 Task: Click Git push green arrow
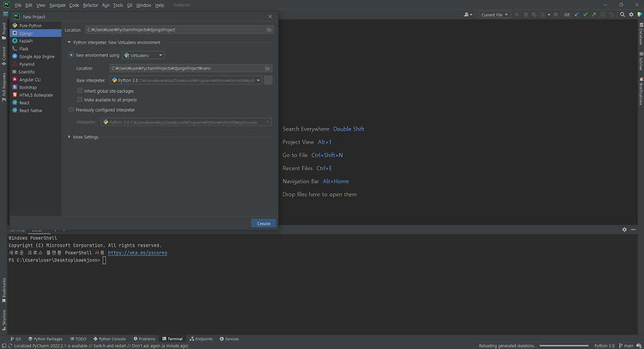pyautogui.click(x=594, y=15)
